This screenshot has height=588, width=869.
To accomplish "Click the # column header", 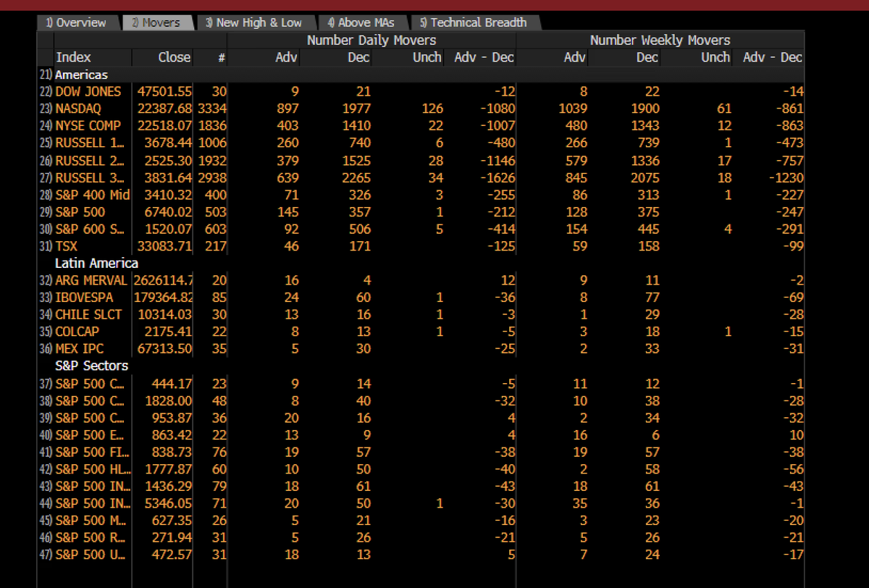I will click(x=222, y=58).
